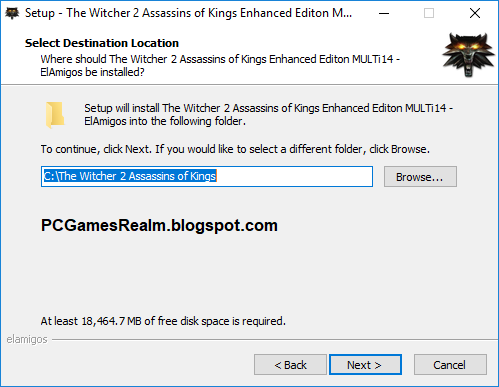Screen dimensions: 499x387
Task: Click the elamigos label near the bottom
Action: coord(27,339)
